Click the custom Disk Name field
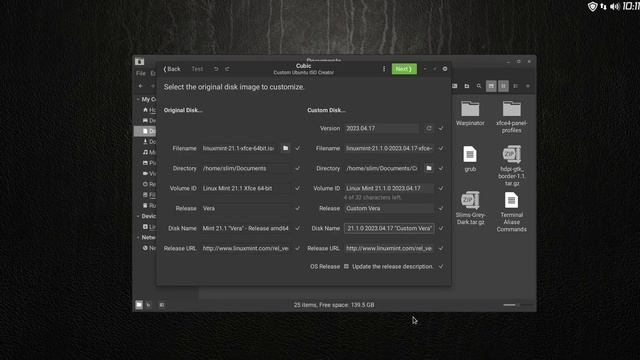 click(389, 228)
